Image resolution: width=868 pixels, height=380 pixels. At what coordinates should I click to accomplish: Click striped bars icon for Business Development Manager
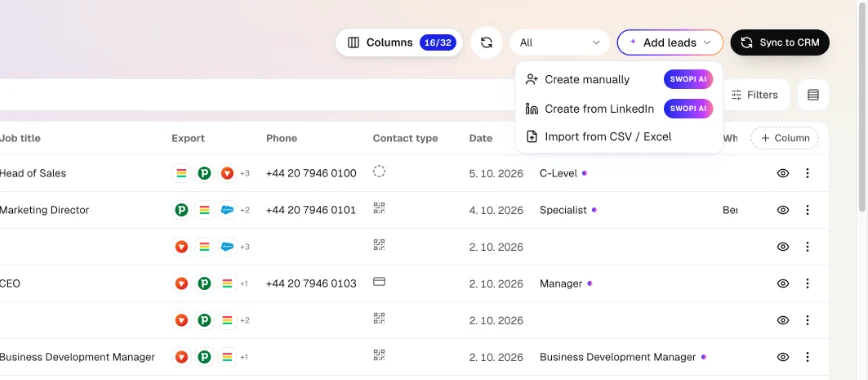[x=227, y=357]
